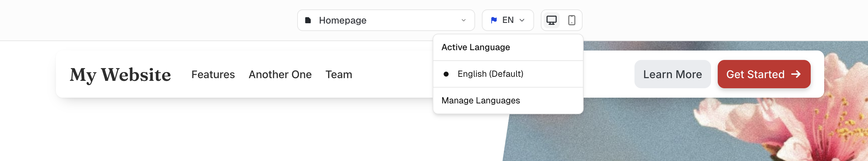The height and width of the screenshot is (161, 868).
Task: Collapse the EN language dropdown chevron
Action: point(522,20)
